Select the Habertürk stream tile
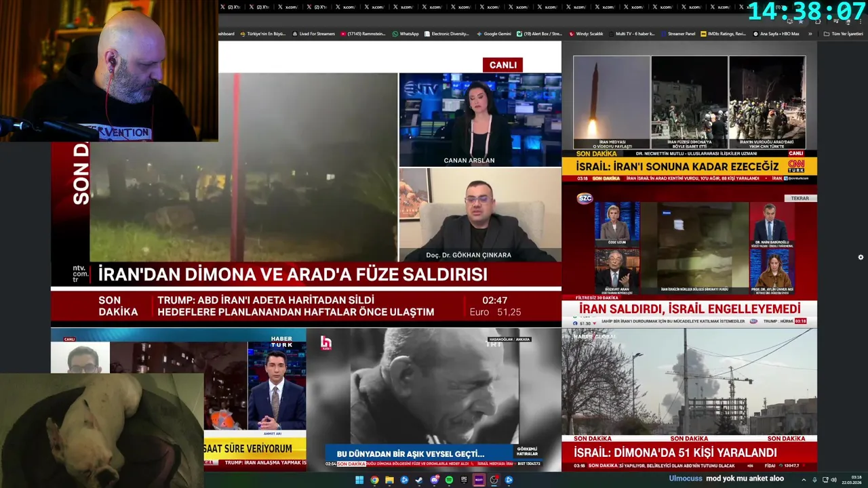Screen dimensions: 868x488 tap(178, 400)
